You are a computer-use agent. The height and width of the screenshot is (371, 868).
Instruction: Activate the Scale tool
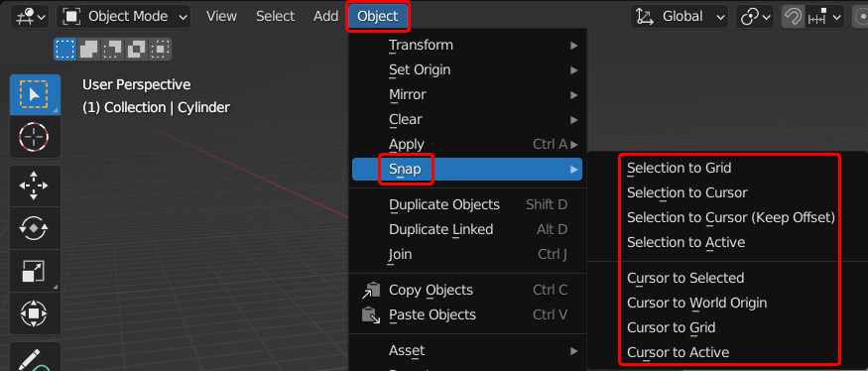click(35, 270)
